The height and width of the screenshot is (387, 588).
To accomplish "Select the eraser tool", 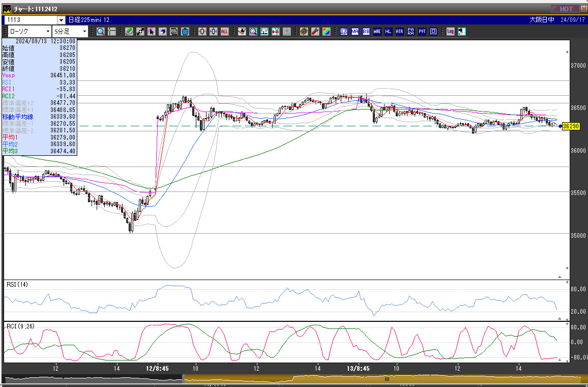I will 162,32.
